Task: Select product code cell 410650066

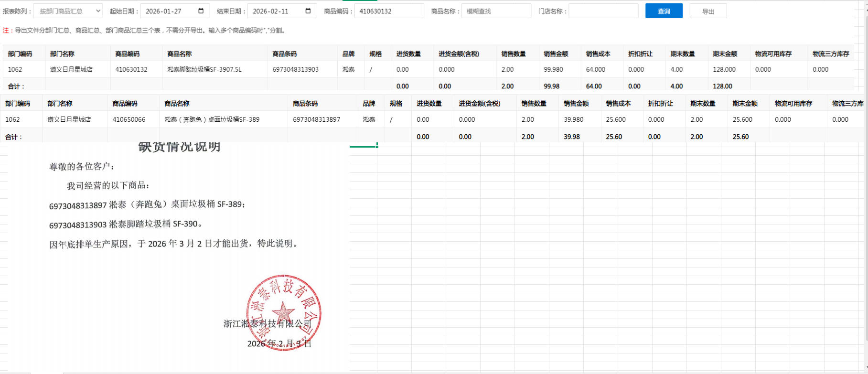Action: (129, 120)
